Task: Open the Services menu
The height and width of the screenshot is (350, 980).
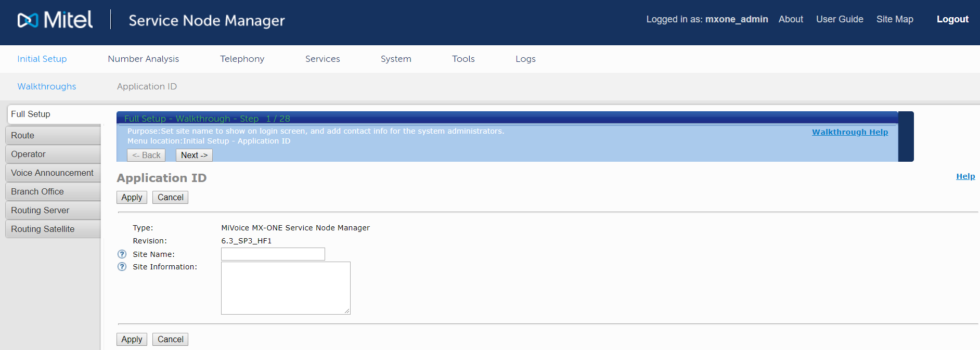Action: 323,59
